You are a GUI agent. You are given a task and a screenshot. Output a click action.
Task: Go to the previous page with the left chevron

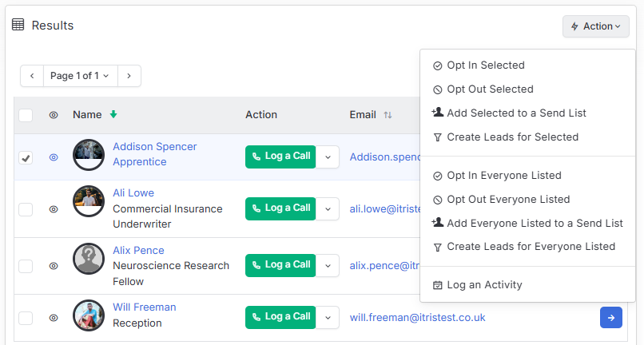pyautogui.click(x=32, y=76)
